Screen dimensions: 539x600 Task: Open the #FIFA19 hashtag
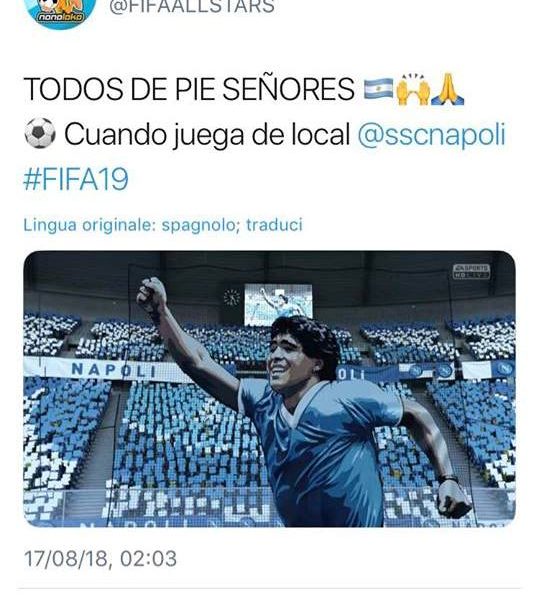tap(76, 179)
